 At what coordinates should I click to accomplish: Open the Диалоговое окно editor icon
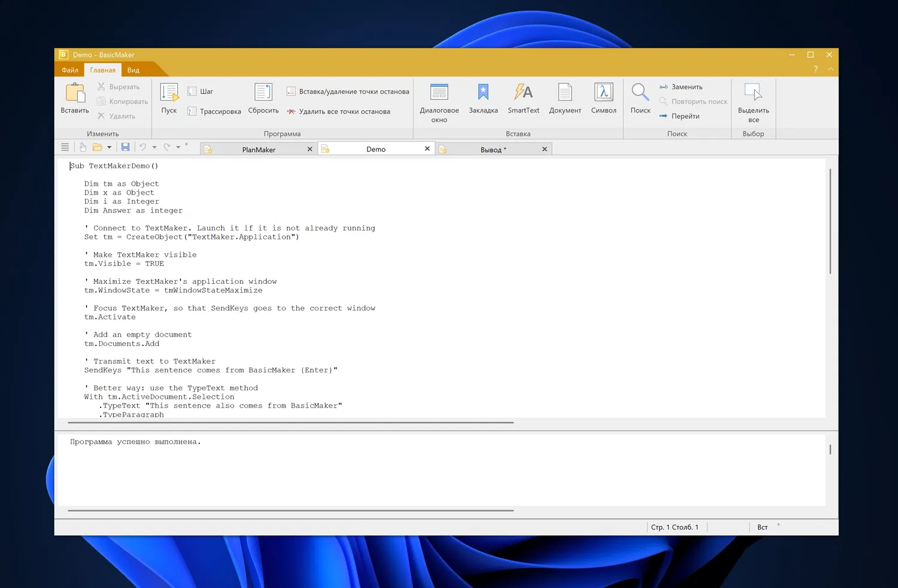pyautogui.click(x=439, y=93)
